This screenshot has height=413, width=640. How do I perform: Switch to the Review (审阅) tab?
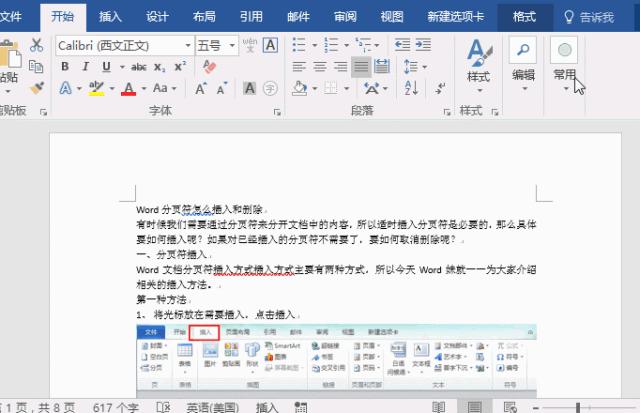345,17
